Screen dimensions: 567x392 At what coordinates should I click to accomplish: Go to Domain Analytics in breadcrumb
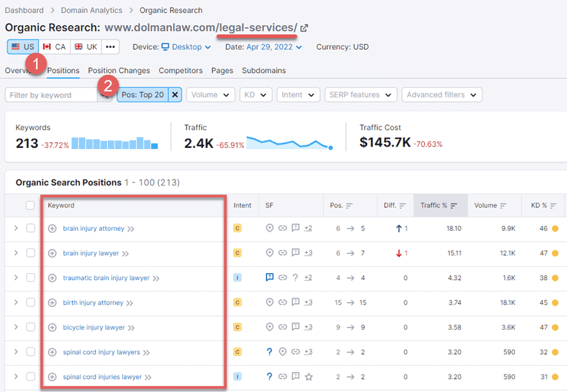click(91, 10)
